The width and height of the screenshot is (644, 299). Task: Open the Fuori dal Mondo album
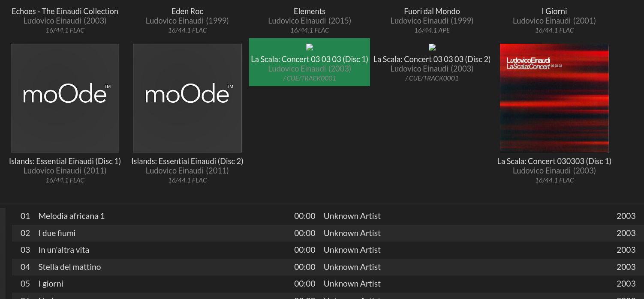pos(432,11)
